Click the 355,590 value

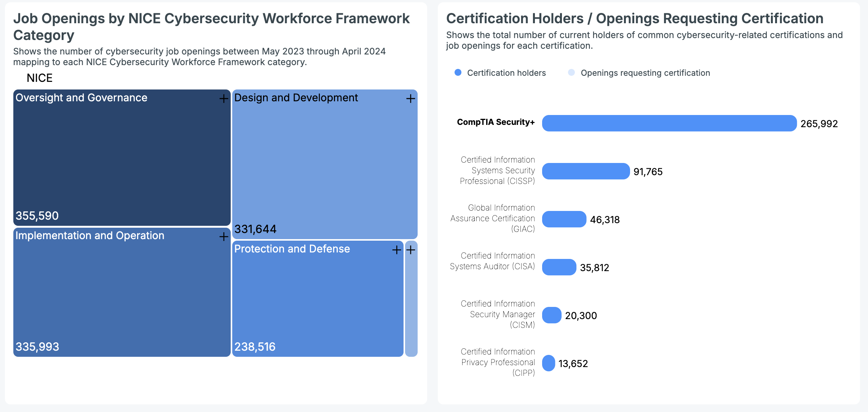tap(37, 216)
